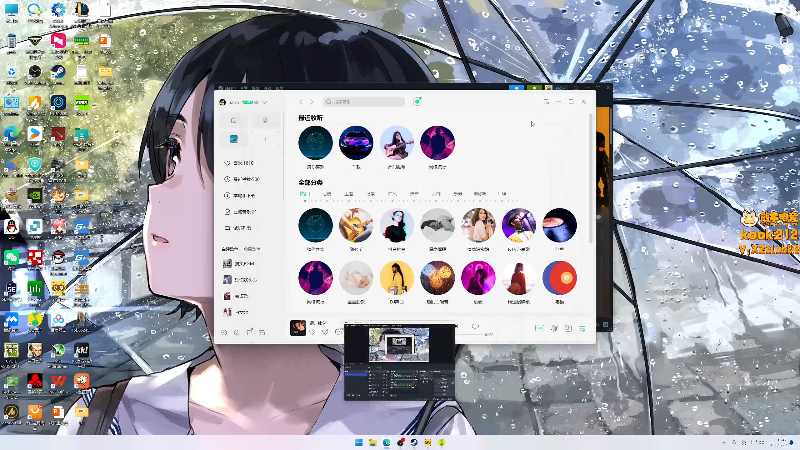800x450 pixels.
Task: Open the tile to the right of the home tile
Action: [x=265, y=120]
